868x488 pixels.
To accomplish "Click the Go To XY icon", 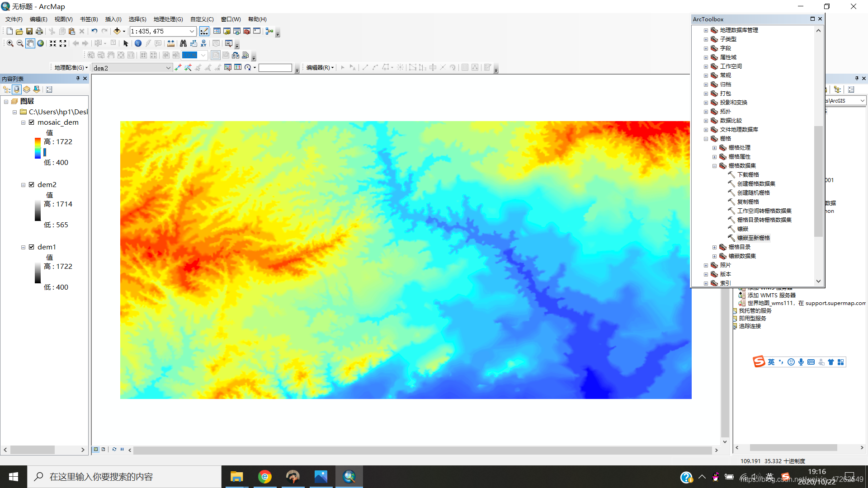I will click(203, 43).
